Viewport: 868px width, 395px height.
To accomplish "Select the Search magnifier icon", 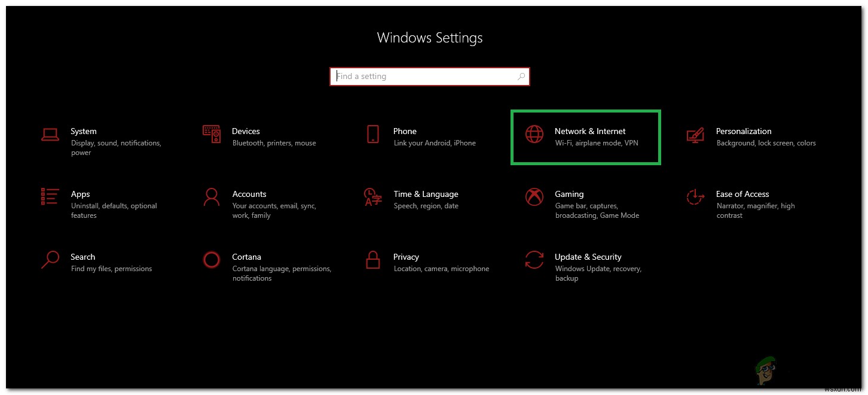I will tap(50, 261).
